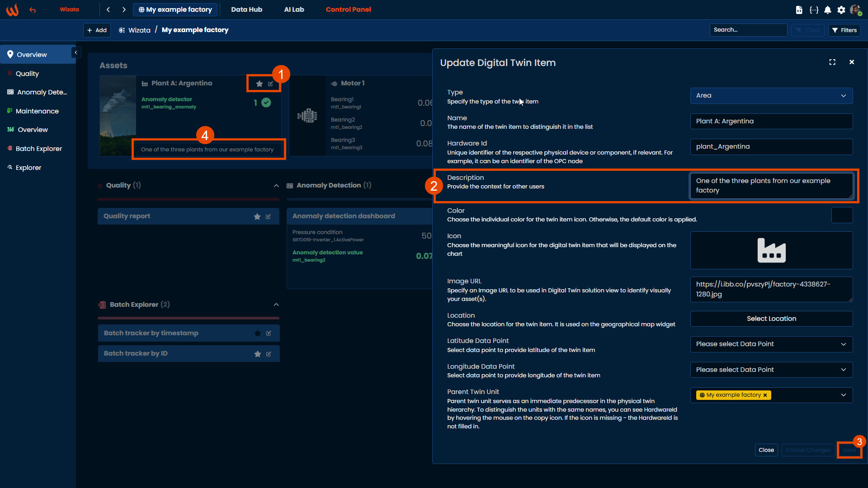Toggle favorite star on Batch tracker by timestamp

(x=258, y=333)
